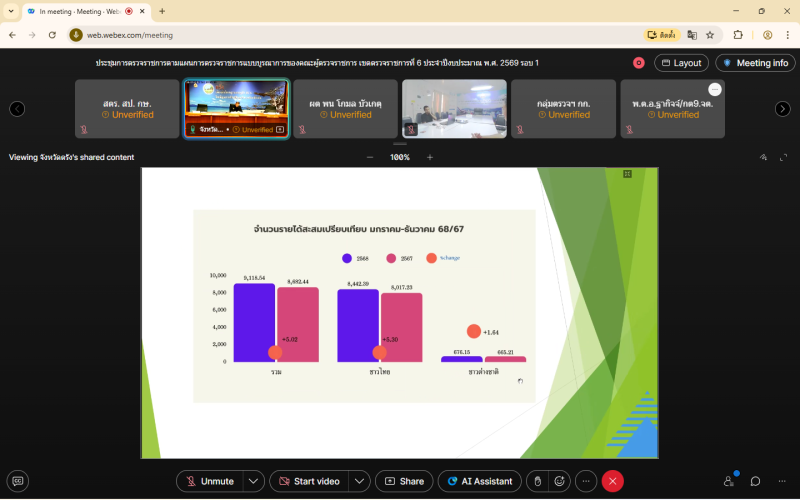Open Meeting info

[x=755, y=63]
